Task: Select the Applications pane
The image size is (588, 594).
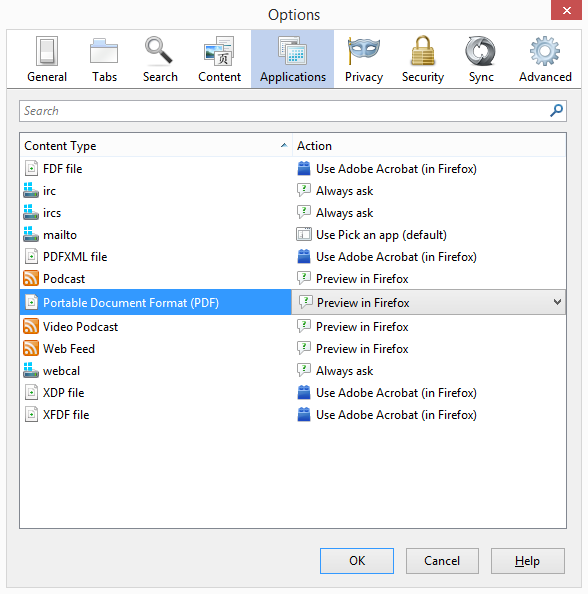Action: pos(292,59)
